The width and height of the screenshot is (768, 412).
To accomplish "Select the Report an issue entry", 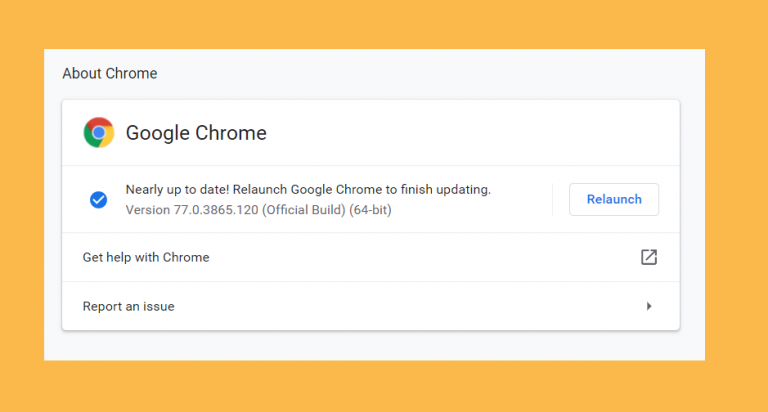I will coord(128,306).
